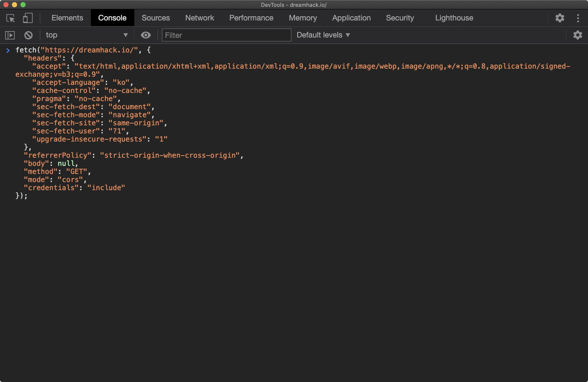Image resolution: width=588 pixels, height=382 pixels.
Task: Switch to the Network tab
Action: click(x=200, y=18)
